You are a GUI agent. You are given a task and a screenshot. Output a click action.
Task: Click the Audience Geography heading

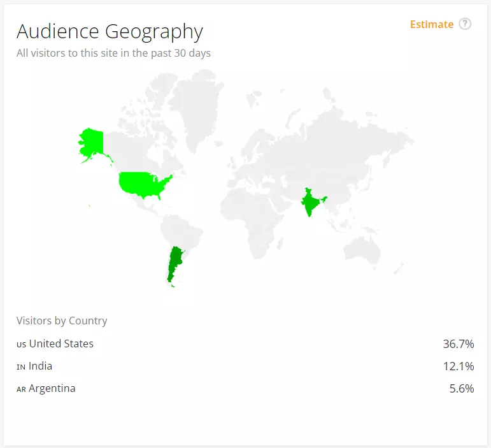point(110,31)
